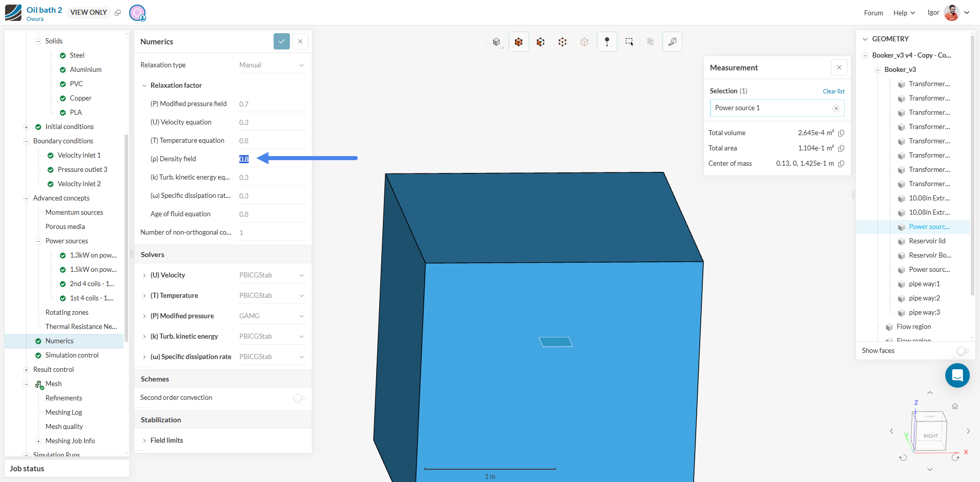Image resolution: width=980 pixels, height=482 pixels.
Task: Confirm Numerics settings with the checkmark
Action: click(282, 41)
